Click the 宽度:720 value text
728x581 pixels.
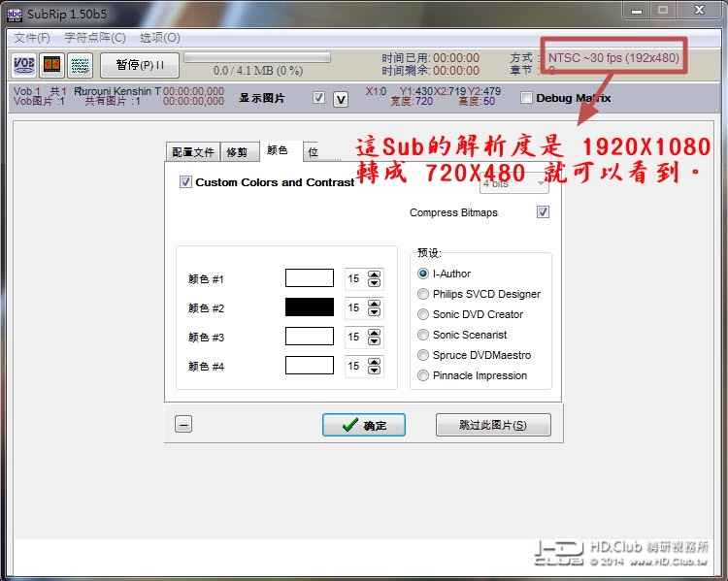(x=412, y=101)
